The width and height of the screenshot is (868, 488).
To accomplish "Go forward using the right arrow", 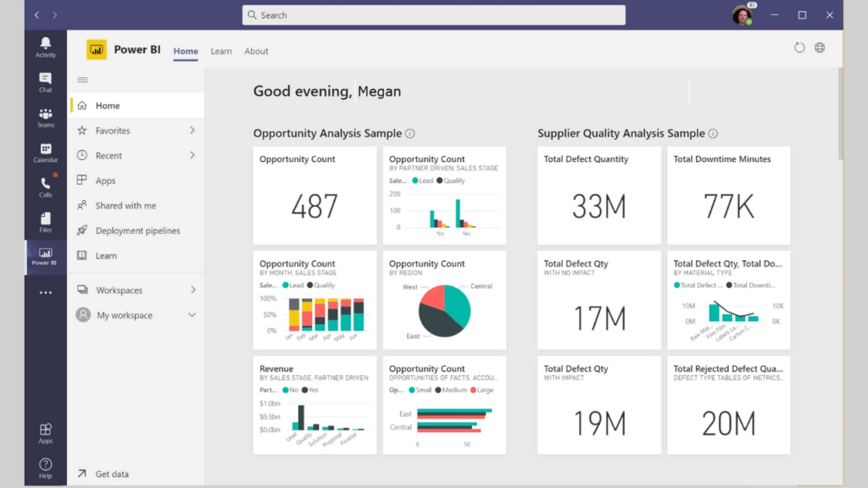I will (x=54, y=15).
